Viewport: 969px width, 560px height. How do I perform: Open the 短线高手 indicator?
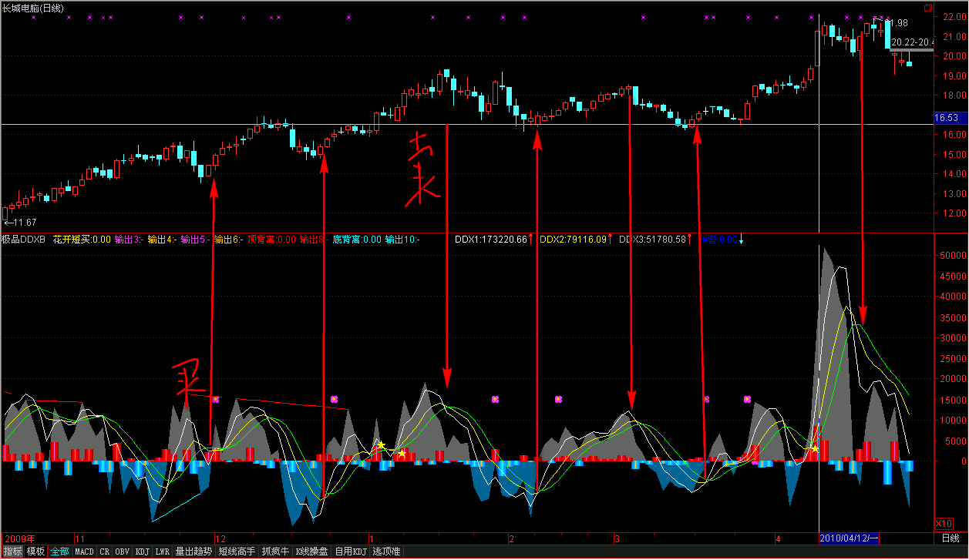tap(237, 552)
